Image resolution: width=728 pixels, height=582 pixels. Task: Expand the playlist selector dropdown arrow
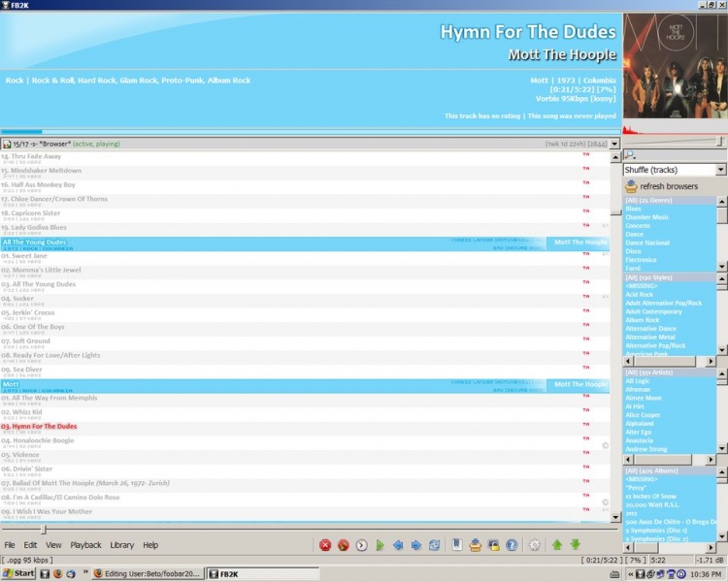[x=613, y=144]
